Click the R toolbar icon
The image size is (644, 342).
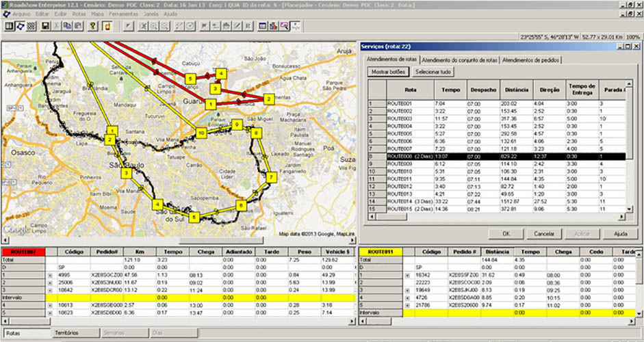pyautogui.click(x=248, y=26)
